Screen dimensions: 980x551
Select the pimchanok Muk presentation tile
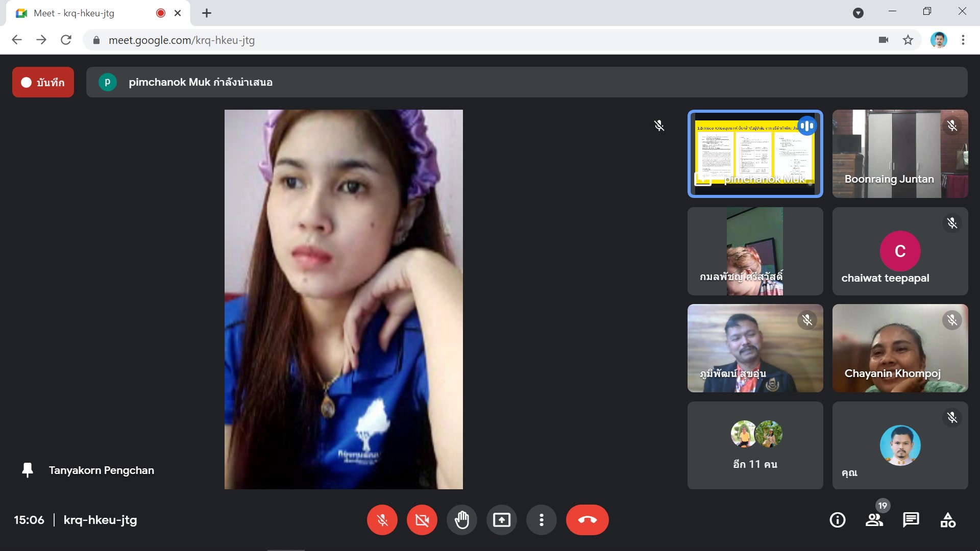click(x=754, y=154)
